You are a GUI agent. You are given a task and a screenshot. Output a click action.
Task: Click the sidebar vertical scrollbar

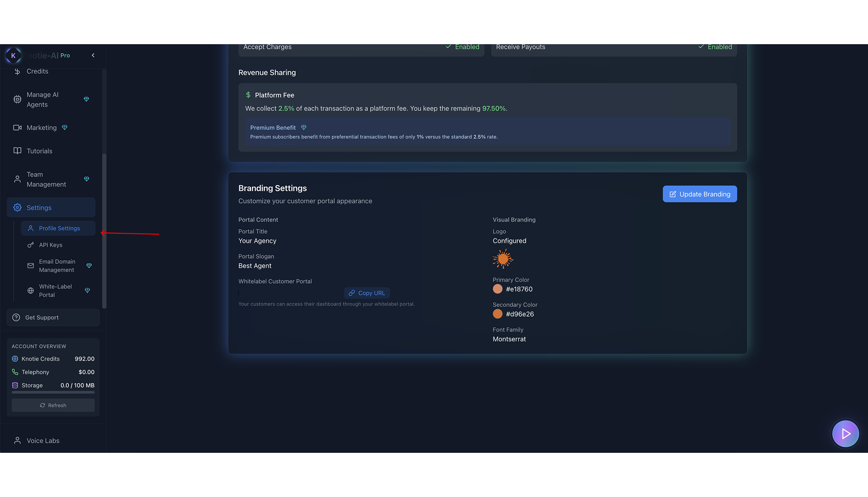click(104, 230)
